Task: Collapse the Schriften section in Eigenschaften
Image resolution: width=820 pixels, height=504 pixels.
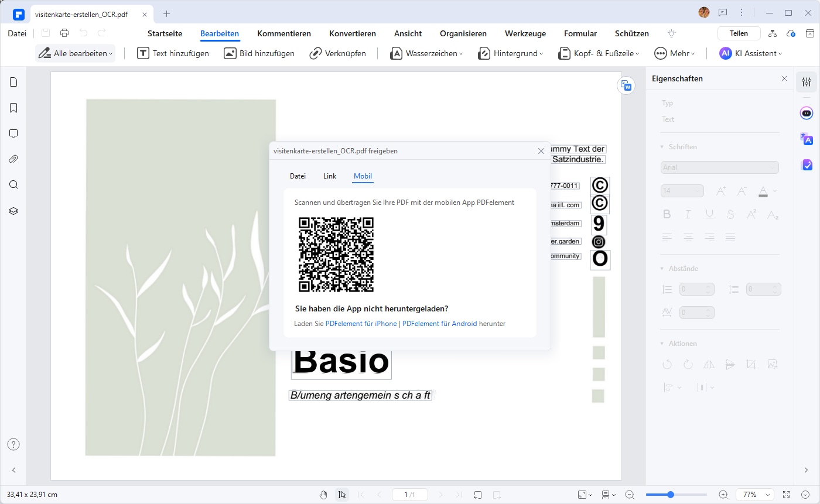Action: pos(662,147)
